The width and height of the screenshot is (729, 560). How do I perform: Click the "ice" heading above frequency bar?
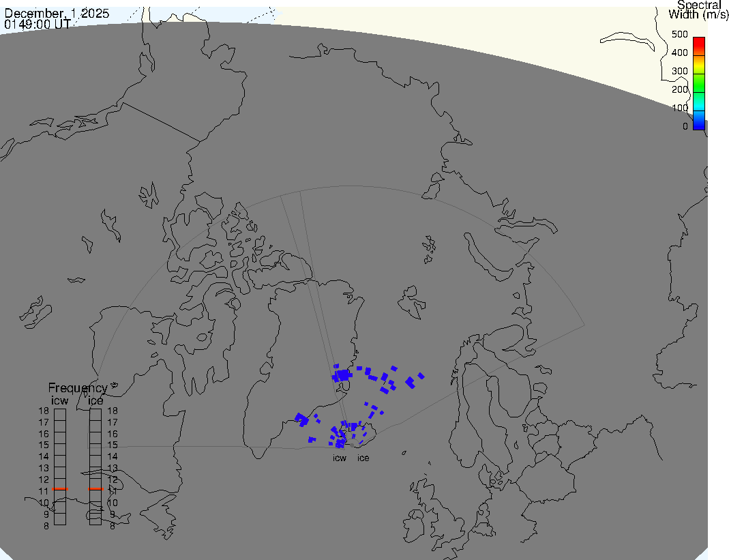pyautogui.click(x=95, y=400)
